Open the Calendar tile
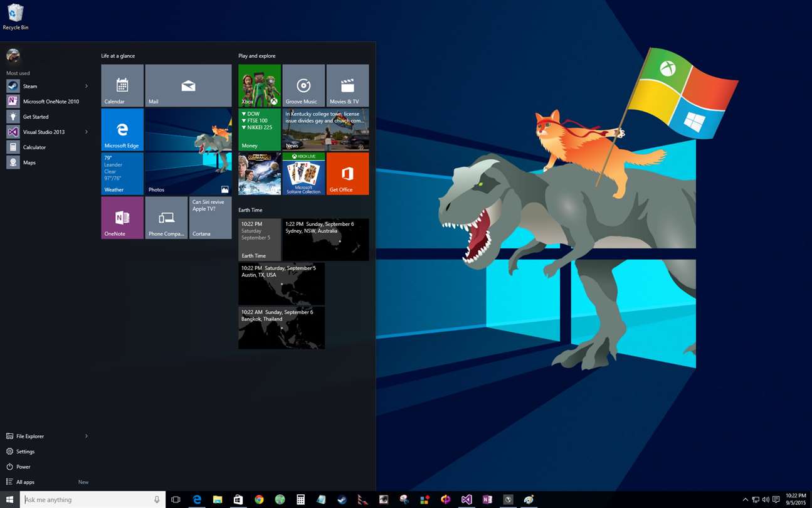 122,85
